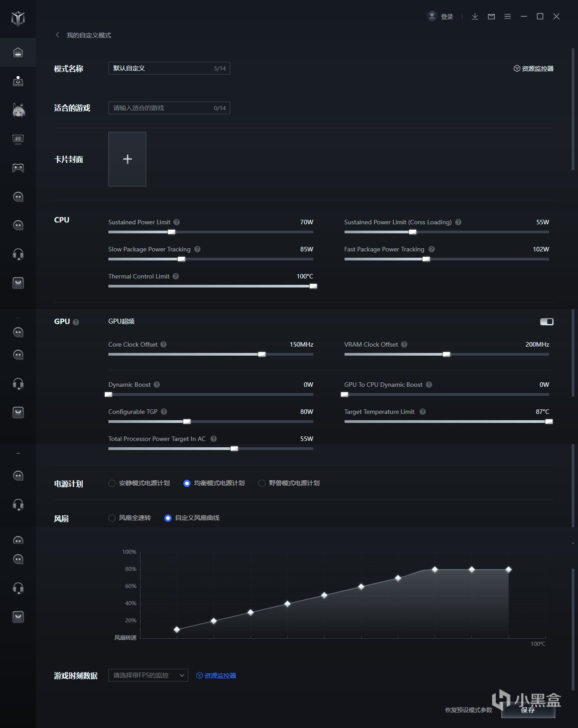
Task: Show help for Core Clock Offset
Action: click(x=163, y=344)
